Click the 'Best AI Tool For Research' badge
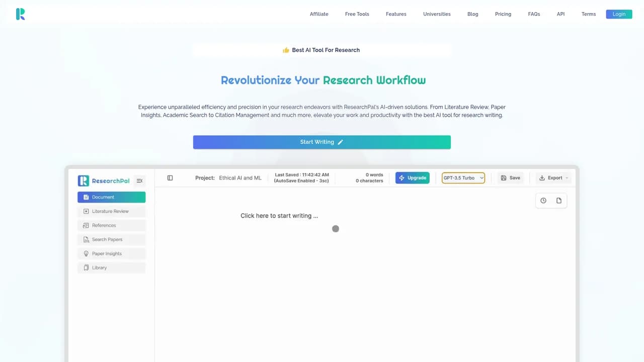The image size is (644, 362). (322, 50)
